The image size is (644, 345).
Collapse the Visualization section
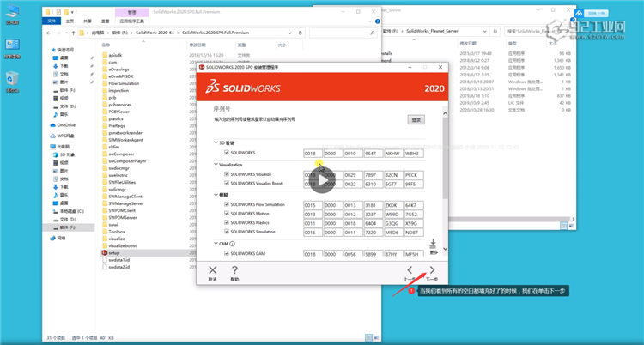pyautogui.click(x=216, y=164)
